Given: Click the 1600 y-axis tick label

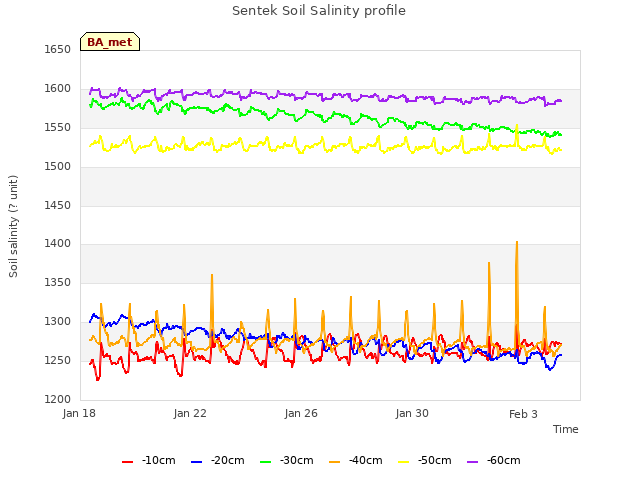Looking at the screenshot, I should click(x=58, y=88).
